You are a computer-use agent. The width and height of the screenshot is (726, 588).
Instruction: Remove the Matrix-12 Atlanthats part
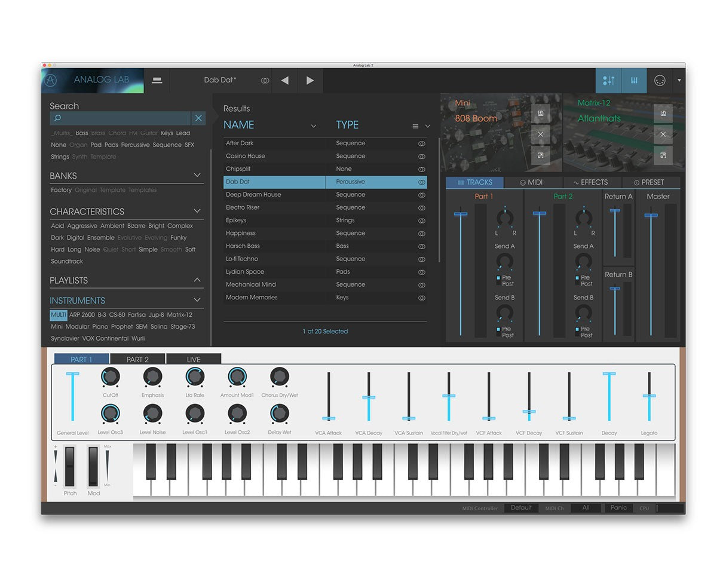663,134
